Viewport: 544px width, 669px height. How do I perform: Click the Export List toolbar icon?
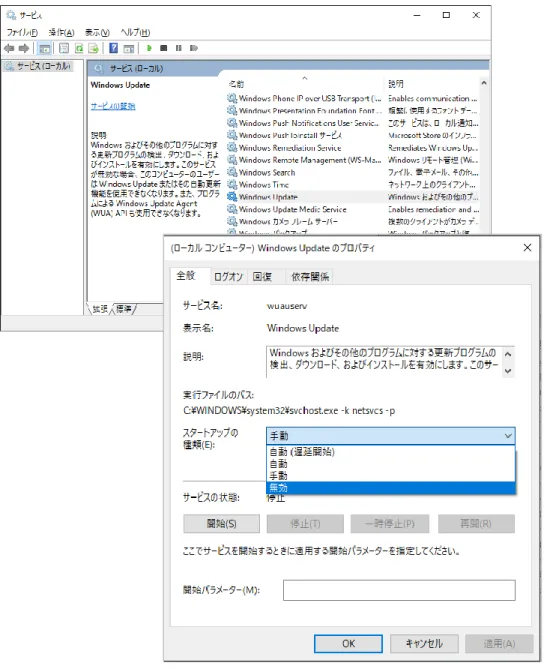point(93,48)
